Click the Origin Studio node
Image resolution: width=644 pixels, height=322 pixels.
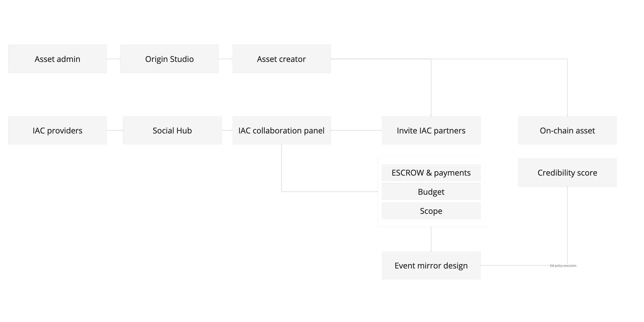169,59
